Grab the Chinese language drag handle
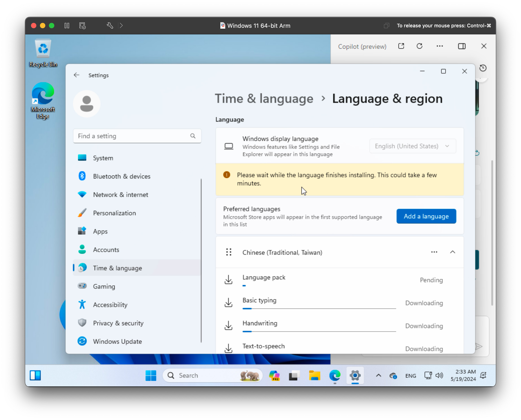 point(229,252)
